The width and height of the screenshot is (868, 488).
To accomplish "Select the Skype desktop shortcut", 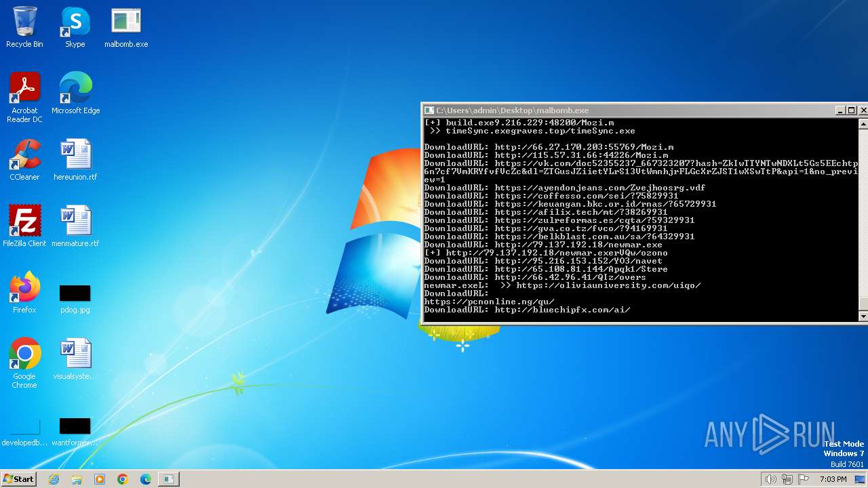I will [75, 27].
